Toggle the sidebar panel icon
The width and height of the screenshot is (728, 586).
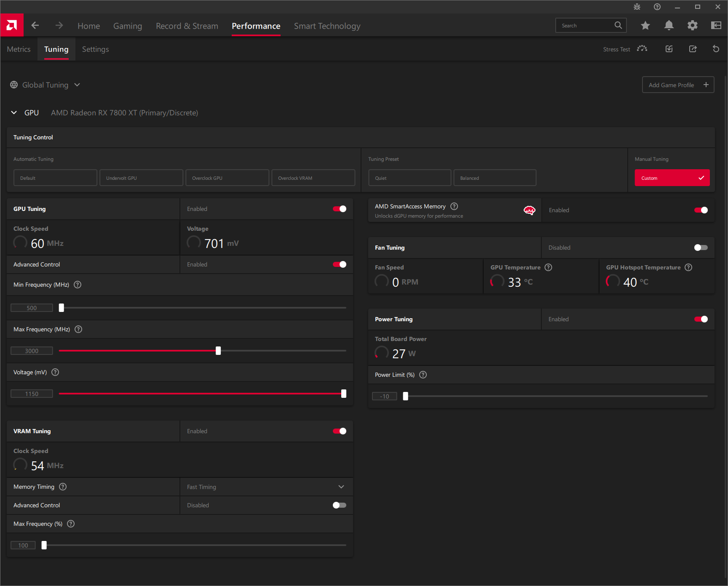coord(716,26)
